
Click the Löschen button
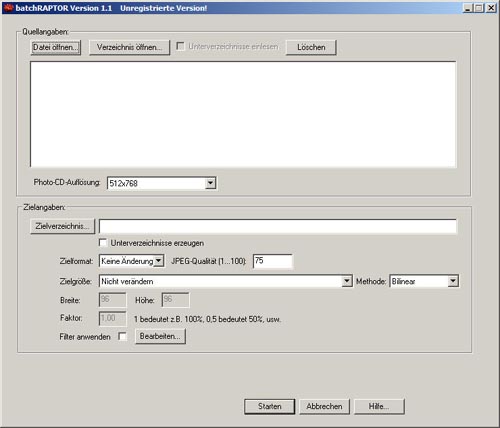coord(311,47)
